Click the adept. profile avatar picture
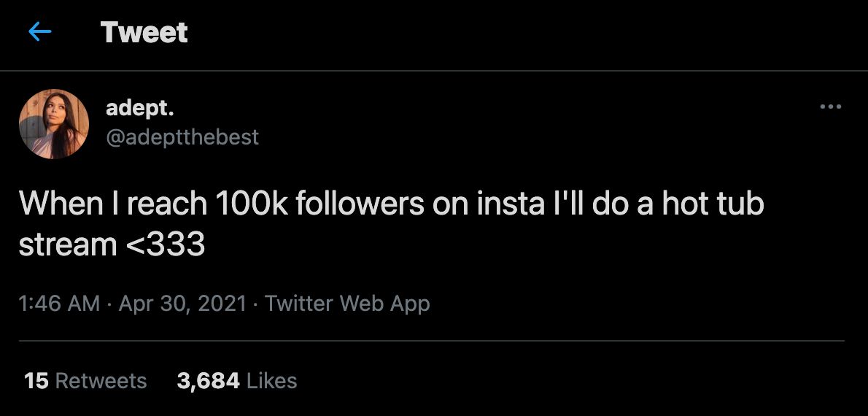This screenshot has height=416, width=868. click(54, 124)
